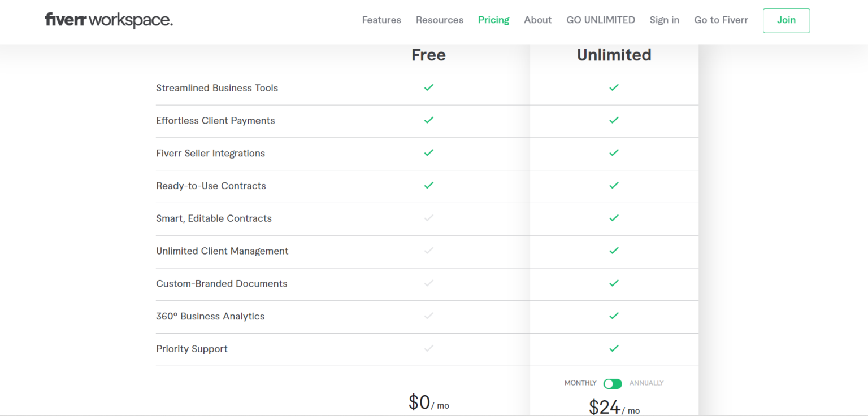Screen dimensions: 868x416
Task: Click the Free column checkmark for Streamlined Business Tools
Action: [429, 87]
